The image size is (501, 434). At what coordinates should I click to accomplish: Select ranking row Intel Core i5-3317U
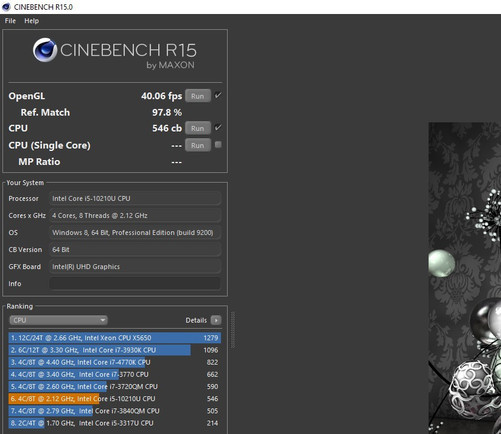(x=115, y=423)
